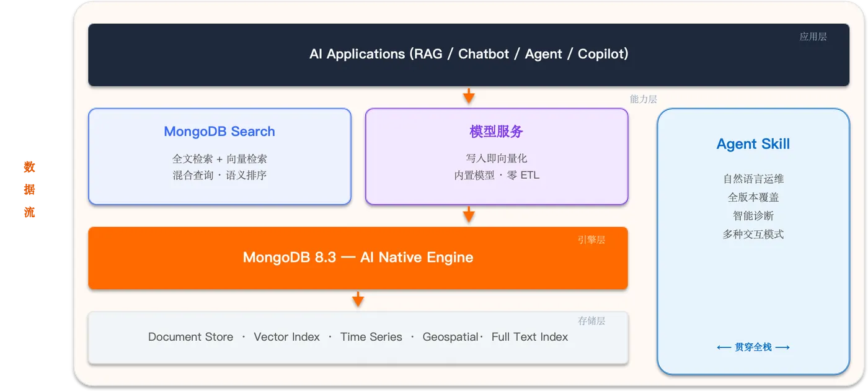
Task: Click Geospatial in storage layer
Action: (x=451, y=337)
